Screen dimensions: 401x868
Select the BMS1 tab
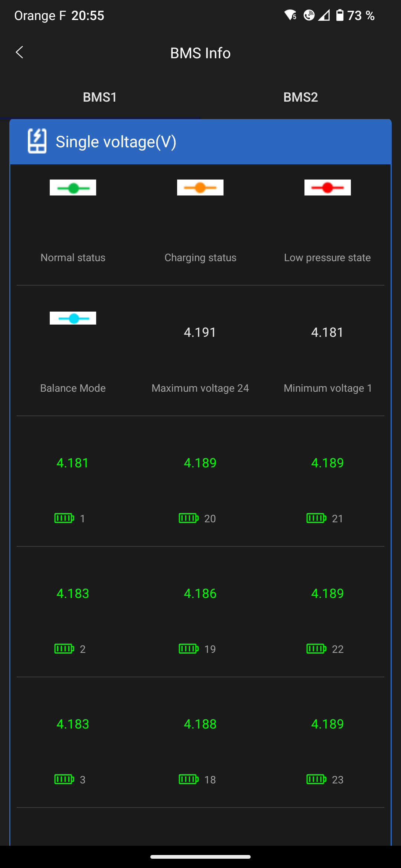point(100,97)
